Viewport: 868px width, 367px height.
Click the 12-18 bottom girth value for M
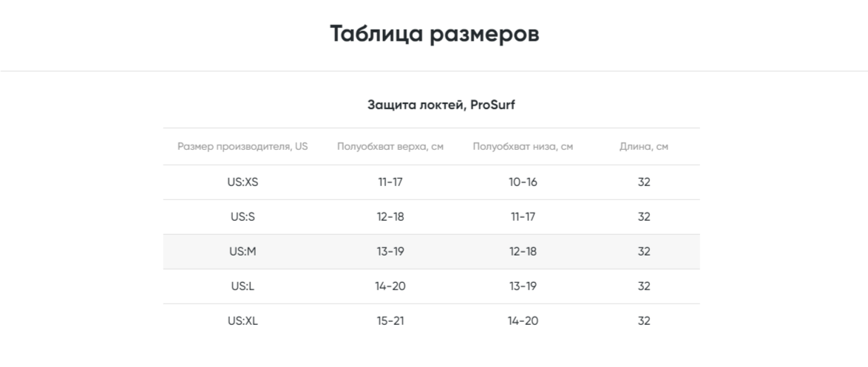523,252
